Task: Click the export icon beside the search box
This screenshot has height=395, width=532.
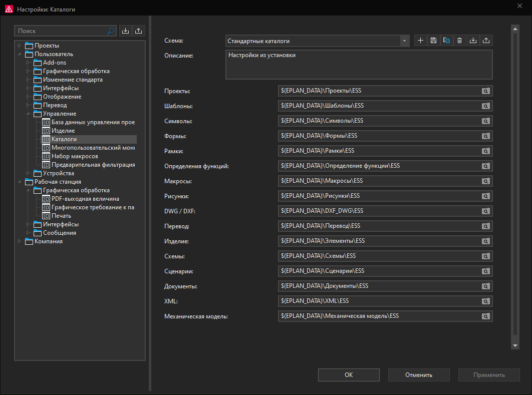Action: (x=138, y=31)
